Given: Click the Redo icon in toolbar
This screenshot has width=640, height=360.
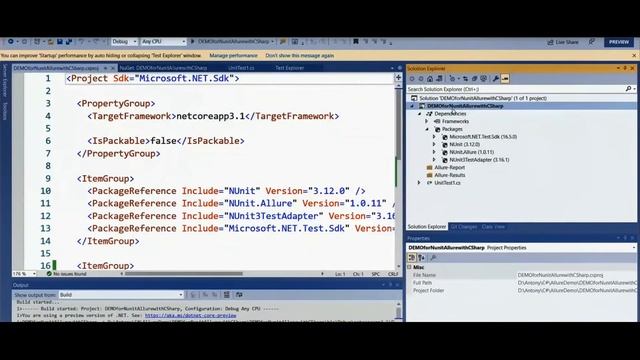Looking at the screenshot, I should [96, 42].
